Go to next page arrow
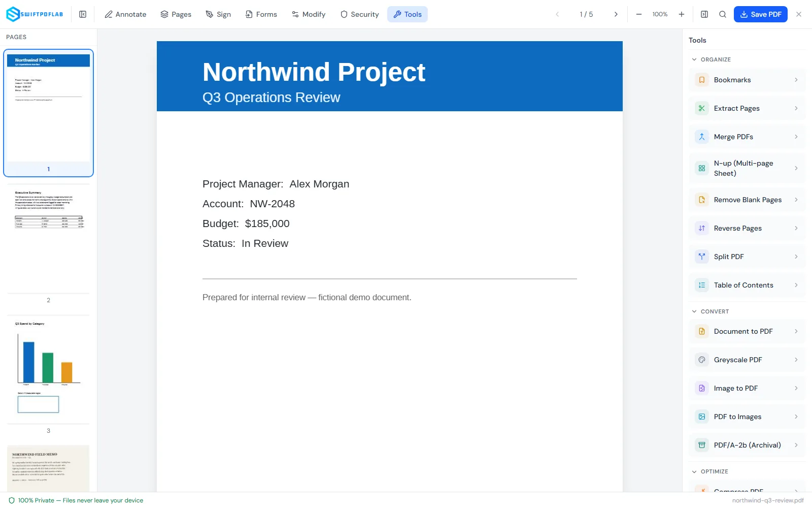 (616, 14)
